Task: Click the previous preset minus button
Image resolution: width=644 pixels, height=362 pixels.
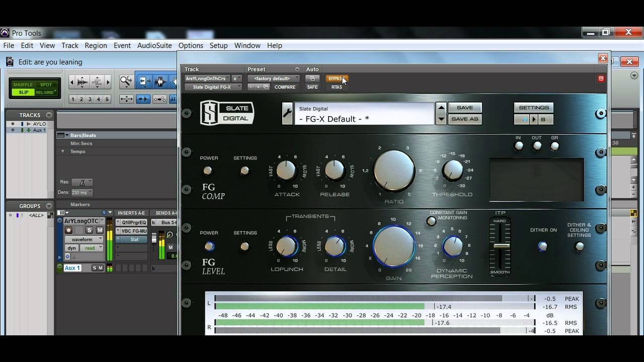Action: pyautogui.click(x=251, y=87)
